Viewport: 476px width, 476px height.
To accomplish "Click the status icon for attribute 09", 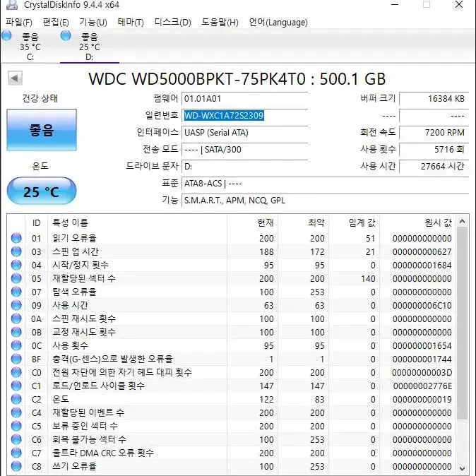I will click(x=16, y=305).
